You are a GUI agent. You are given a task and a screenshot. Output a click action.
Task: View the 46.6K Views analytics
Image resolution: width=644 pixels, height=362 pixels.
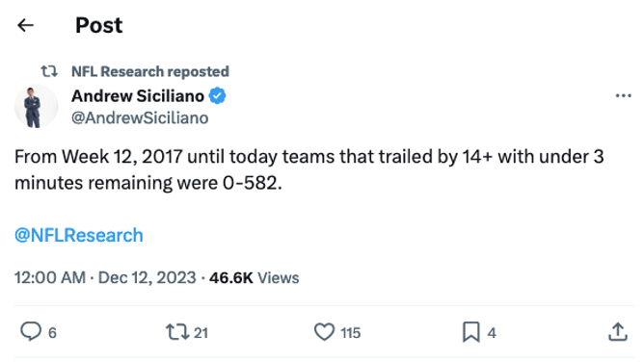pyautogui.click(x=255, y=277)
